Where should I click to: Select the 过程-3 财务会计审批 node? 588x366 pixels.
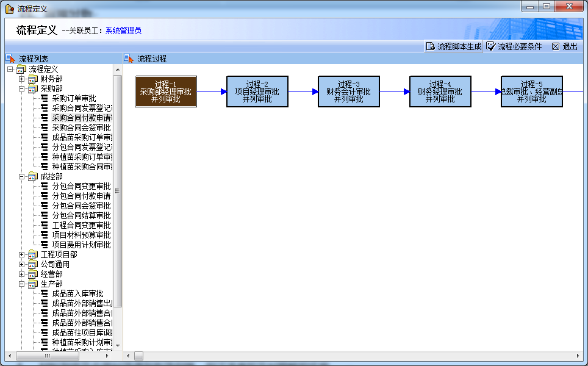349,91
